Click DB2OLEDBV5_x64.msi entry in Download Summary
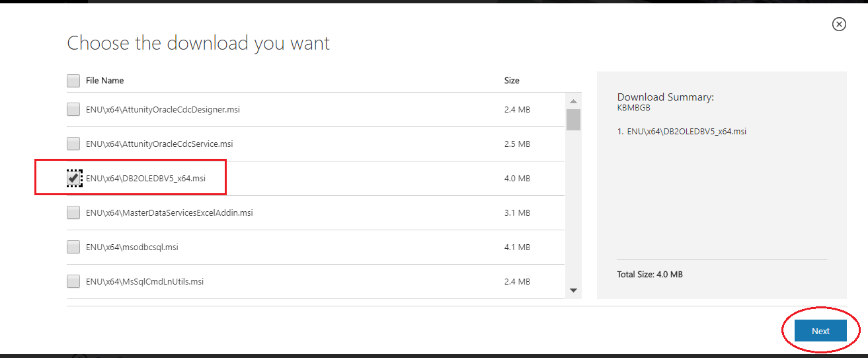This screenshot has width=868, height=358. [682, 131]
